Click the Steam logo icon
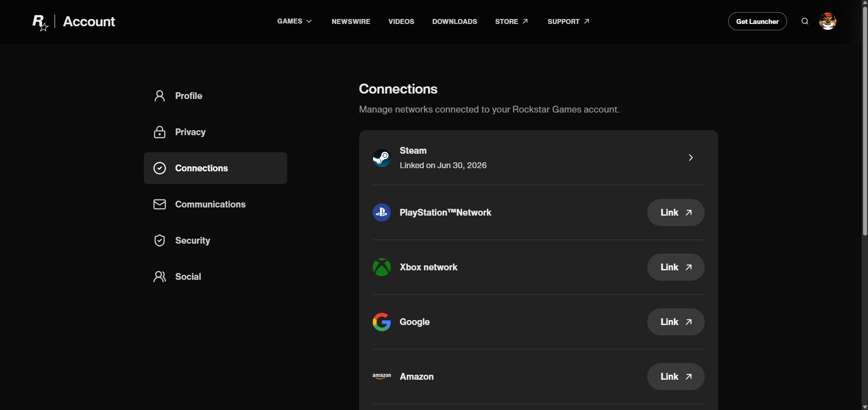 tap(382, 158)
